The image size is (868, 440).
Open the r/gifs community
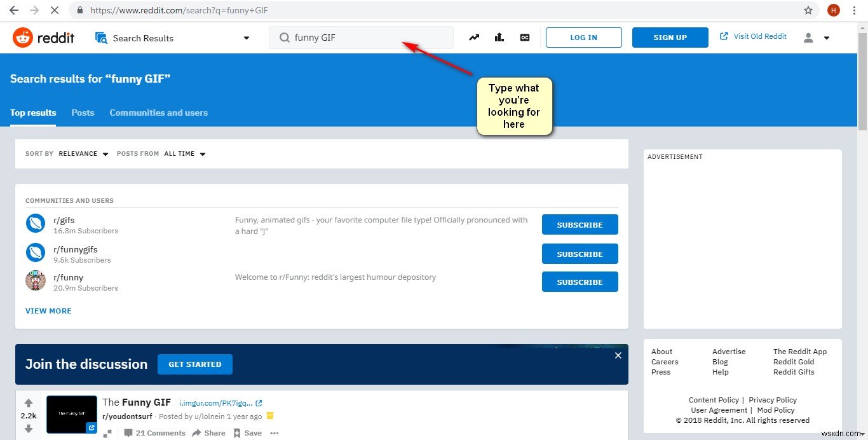coord(64,220)
